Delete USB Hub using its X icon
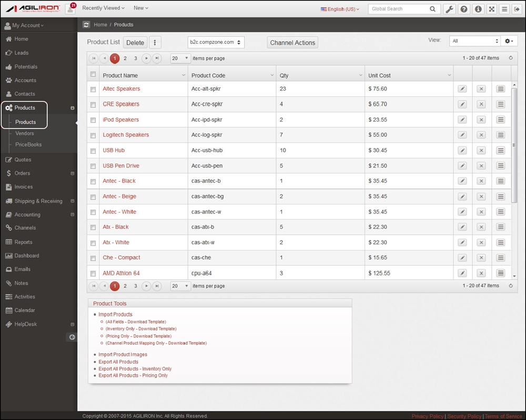Screen dimensions: 526x420 coord(481,150)
